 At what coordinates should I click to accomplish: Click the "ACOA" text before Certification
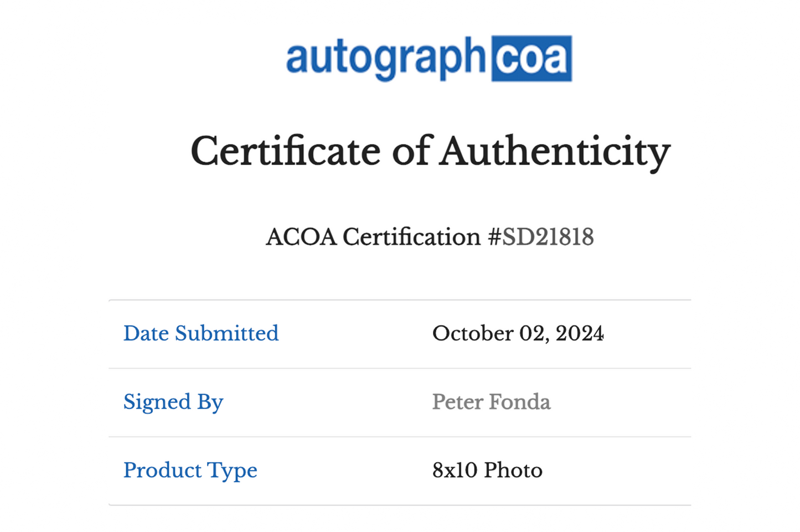[301, 237]
